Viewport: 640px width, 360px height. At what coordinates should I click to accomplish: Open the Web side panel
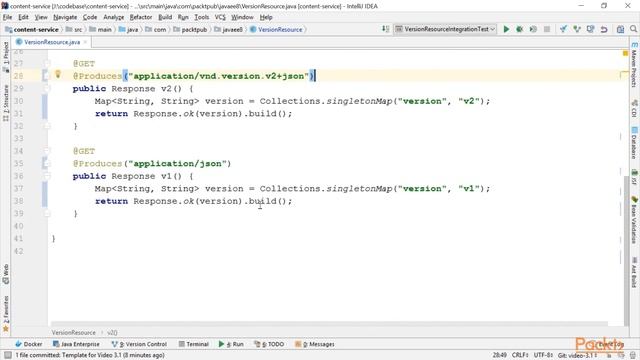6,274
